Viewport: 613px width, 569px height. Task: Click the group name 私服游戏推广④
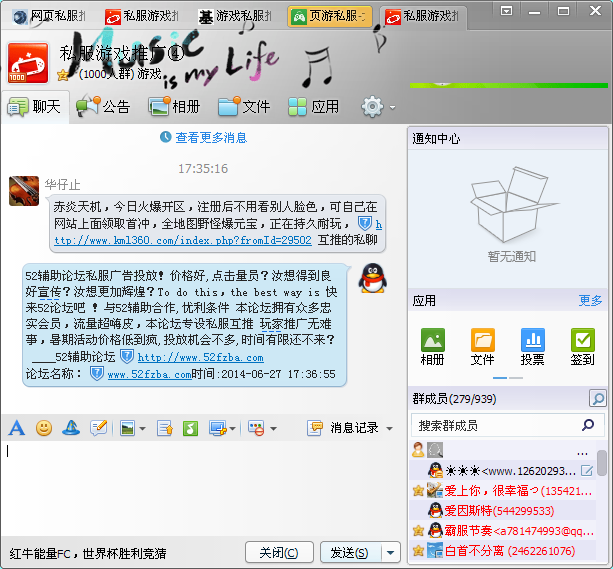[x=121, y=54]
